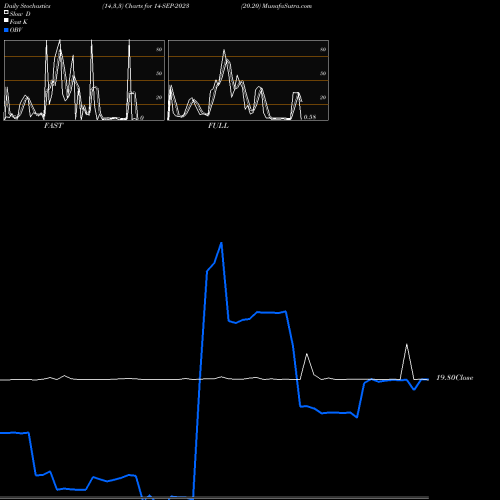
Task: Select the 'Daily Stochastics' title text
Action: (27, 6)
